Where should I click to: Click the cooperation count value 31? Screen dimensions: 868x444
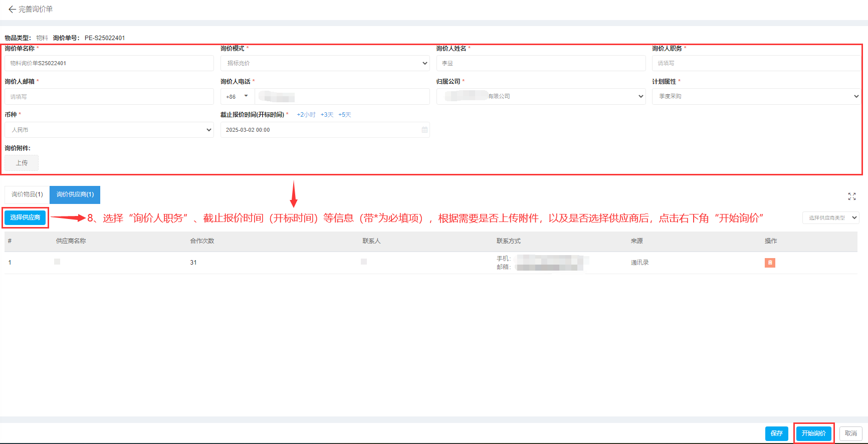click(x=193, y=263)
